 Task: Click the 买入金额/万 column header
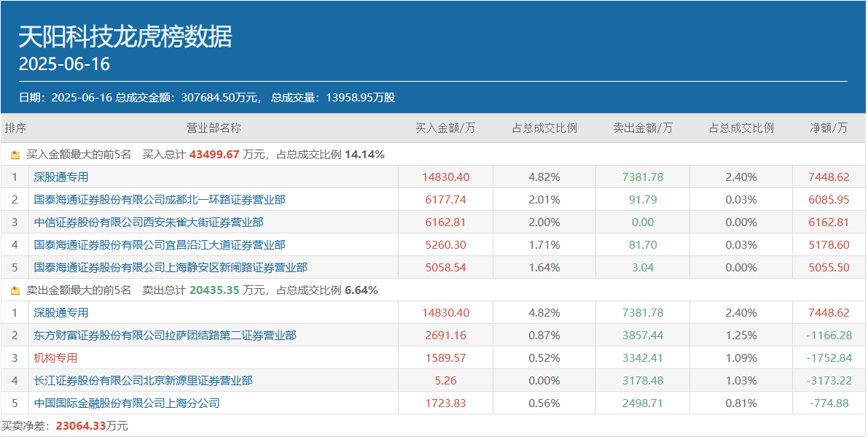pyautogui.click(x=445, y=128)
